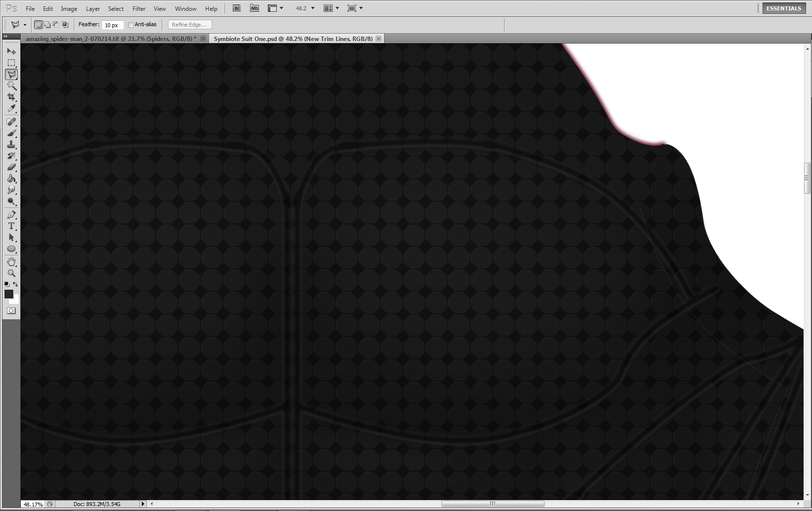Open the Select menu

click(116, 9)
